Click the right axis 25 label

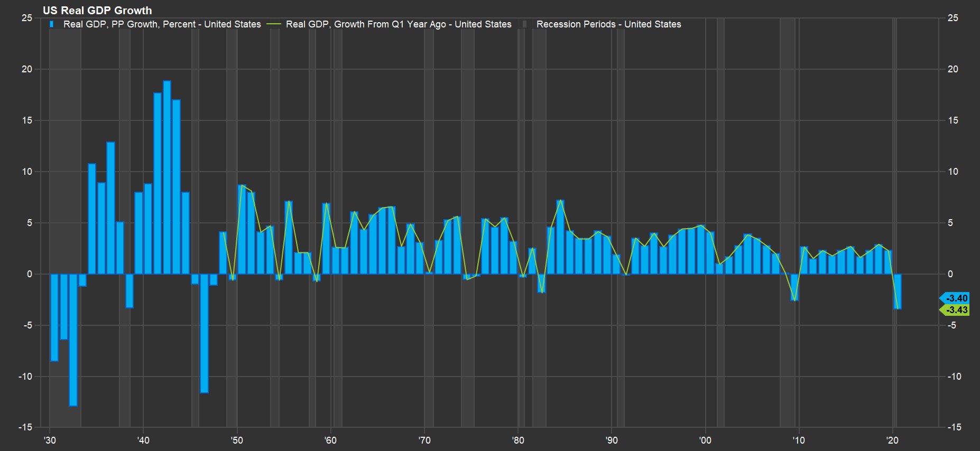pyautogui.click(x=953, y=18)
